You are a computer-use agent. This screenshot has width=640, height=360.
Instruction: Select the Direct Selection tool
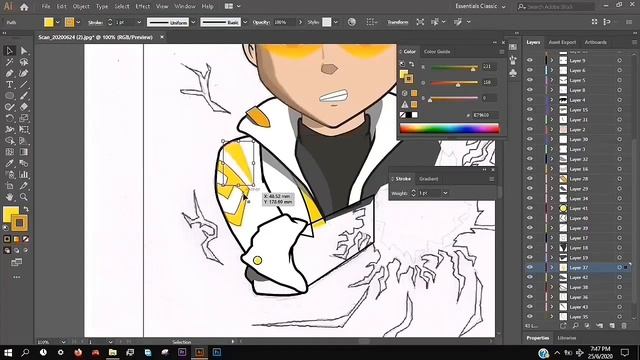coord(24,51)
